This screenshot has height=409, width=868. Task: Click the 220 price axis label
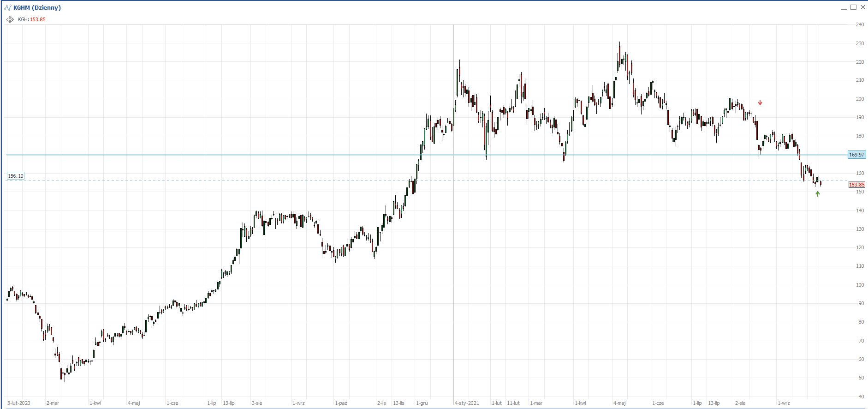coord(860,62)
